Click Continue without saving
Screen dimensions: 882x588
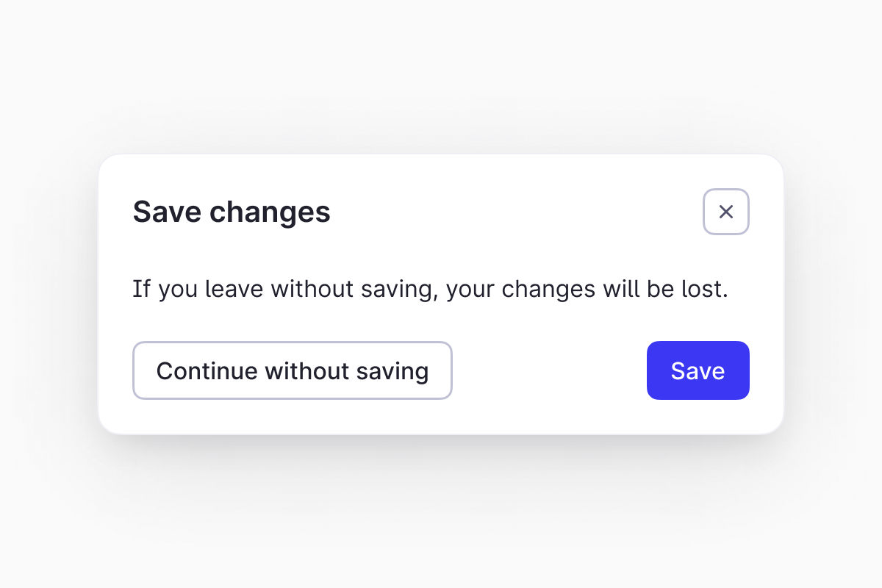[x=293, y=370]
